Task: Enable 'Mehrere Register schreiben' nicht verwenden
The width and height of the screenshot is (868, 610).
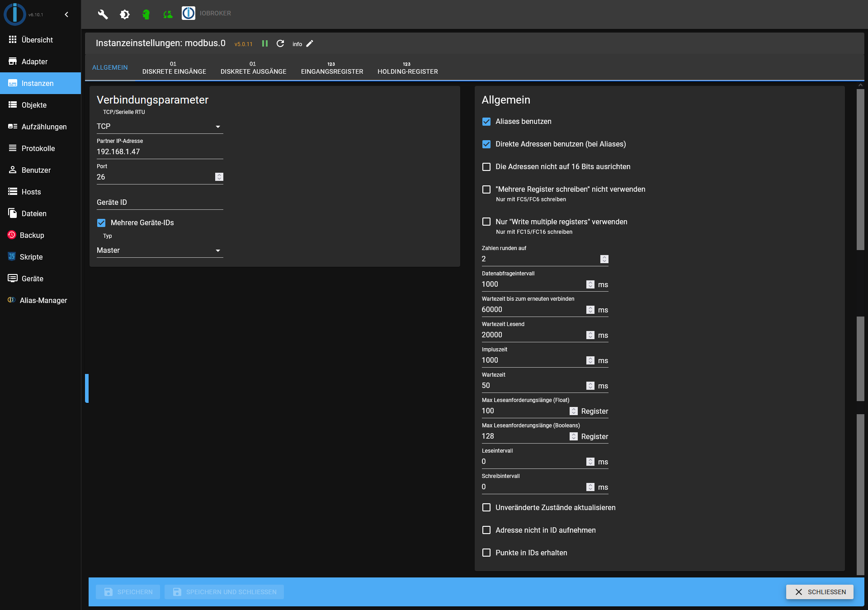Action: coord(486,189)
